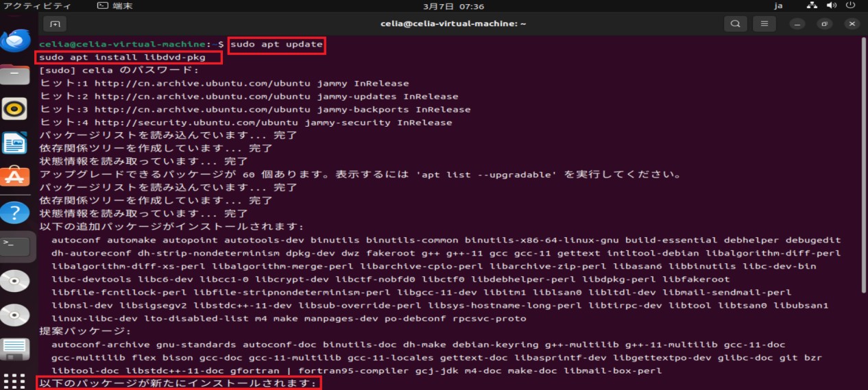Minimize the terminal window
The height and width of the screenshot is (390, 868).
797,23
